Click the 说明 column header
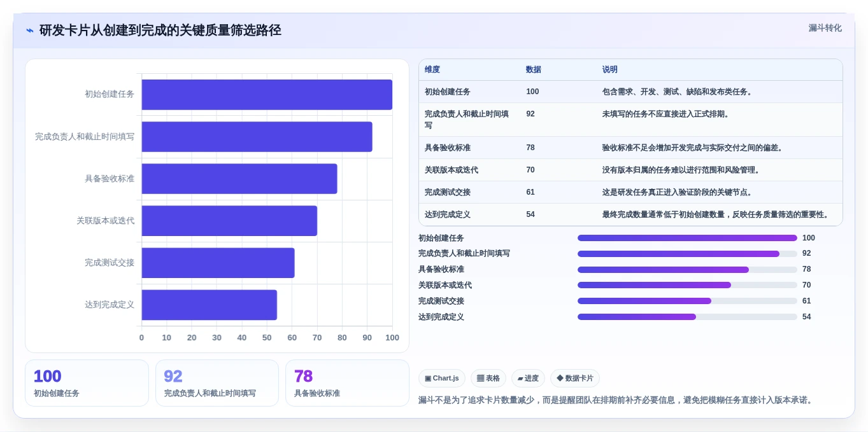 610,70
